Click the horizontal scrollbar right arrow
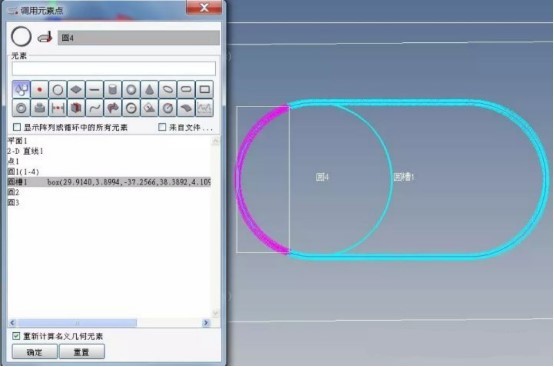554x367 pixels. coord(206,322)
